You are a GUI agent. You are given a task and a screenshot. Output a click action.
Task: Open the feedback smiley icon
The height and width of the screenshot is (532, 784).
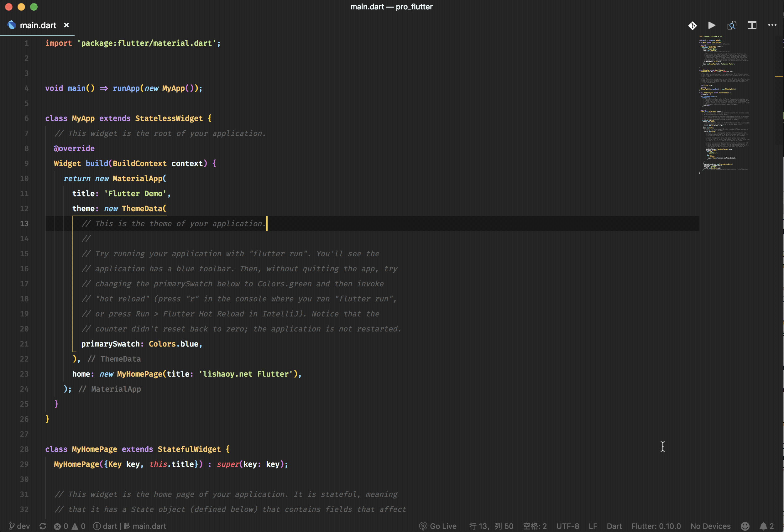pyautogui.click(x=745, y=526)
